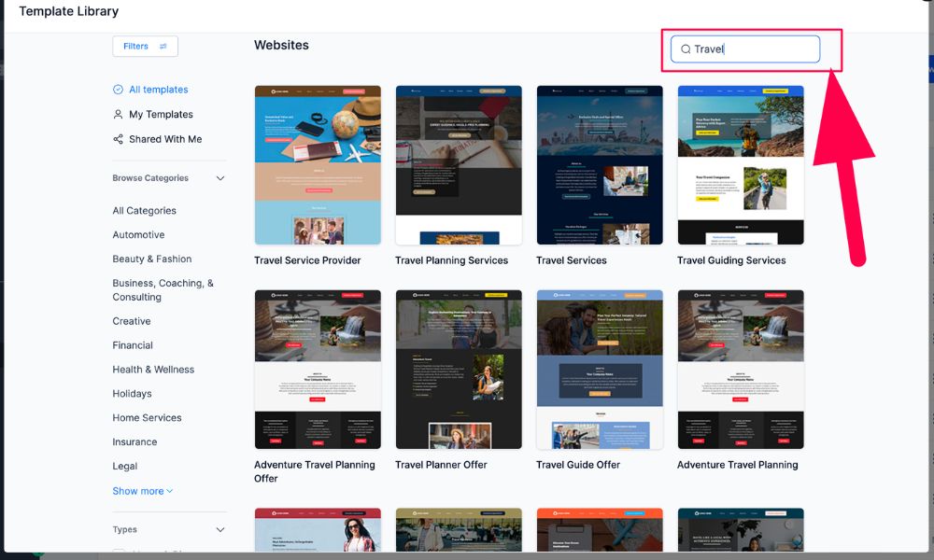Viewport: 934px width, 560px height.
Task: Open Travel Service Provider template thumbnail
Action: 318,165
